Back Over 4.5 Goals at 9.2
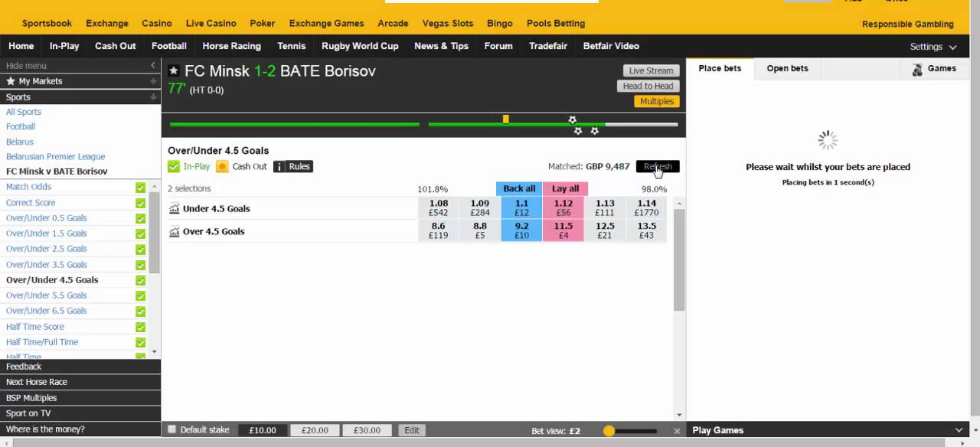Viewport: 980px width, 447px height. click(x=521, y=231)
